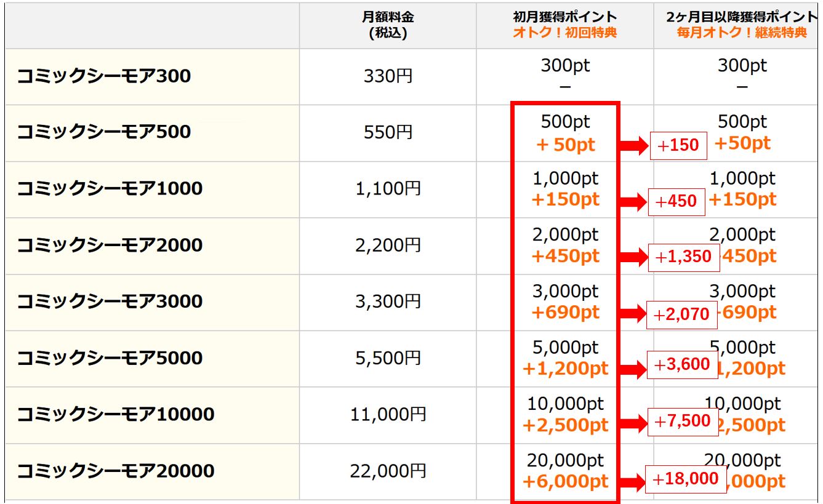Click 300pt in the 初月獲得ポイント column
Image resolution: width=823 pixels, height=504 pixels.
(565, 65)
